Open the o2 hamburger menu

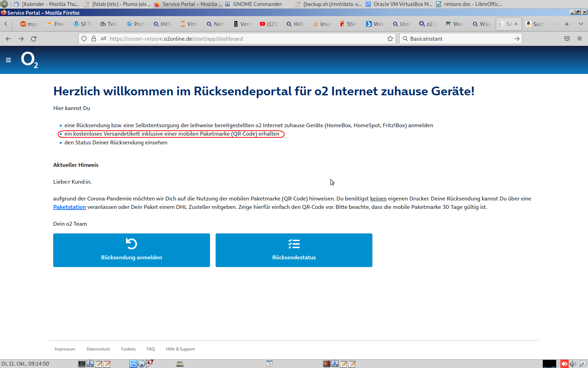tap(8, 60)
